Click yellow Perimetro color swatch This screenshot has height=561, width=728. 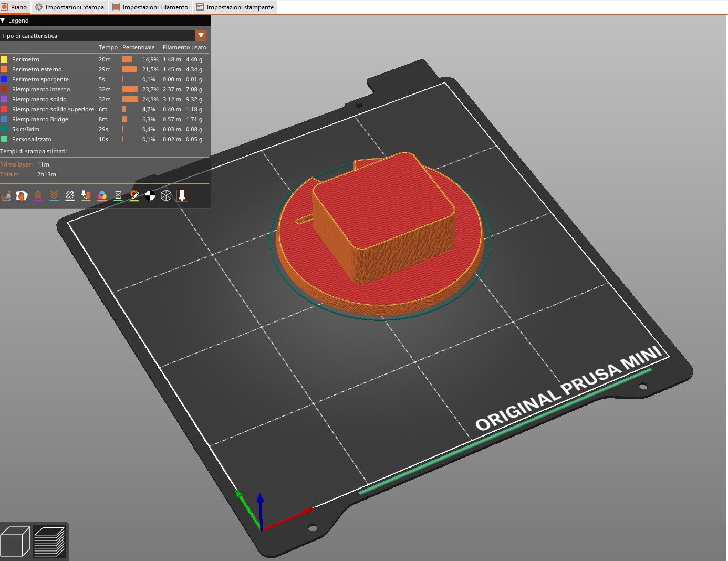coord(4,59)
